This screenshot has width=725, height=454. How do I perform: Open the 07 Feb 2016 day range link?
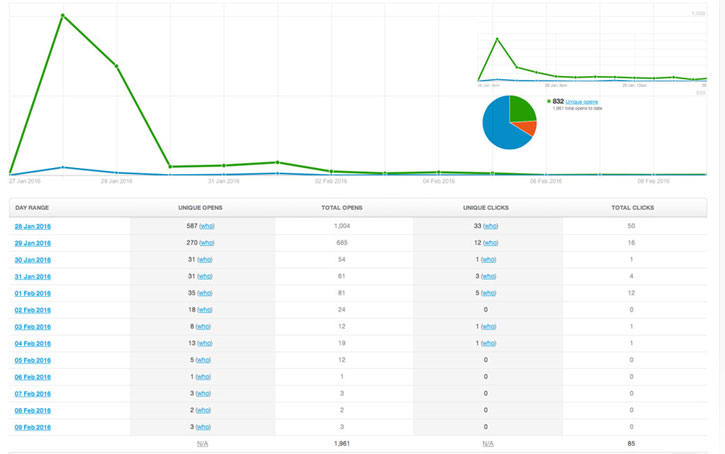click(x=32, y=394)
